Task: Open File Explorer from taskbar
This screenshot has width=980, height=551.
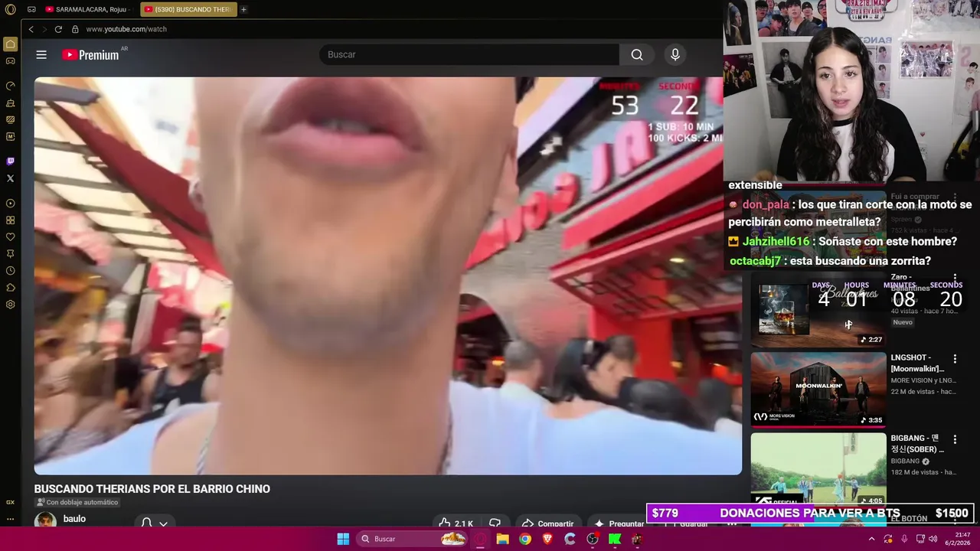Action: click(502, 539)
